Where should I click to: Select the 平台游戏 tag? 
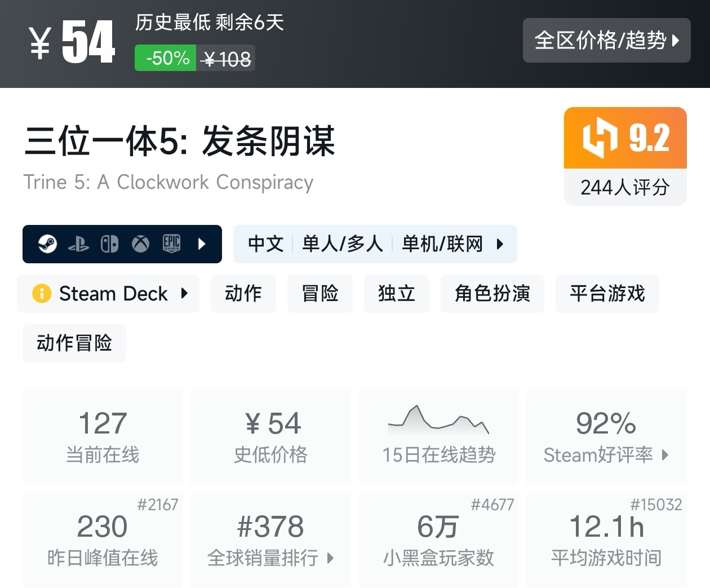point(607,294)
